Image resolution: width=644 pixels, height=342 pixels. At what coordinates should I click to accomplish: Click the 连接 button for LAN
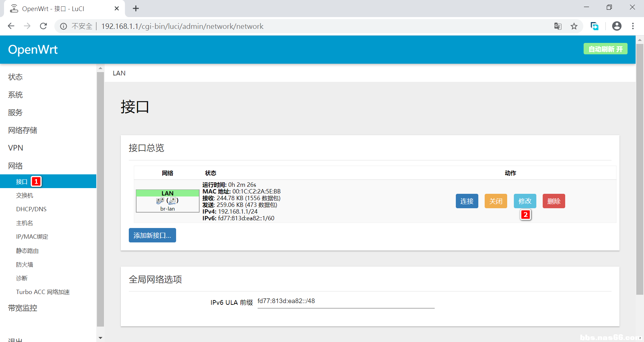click(467, 201)
